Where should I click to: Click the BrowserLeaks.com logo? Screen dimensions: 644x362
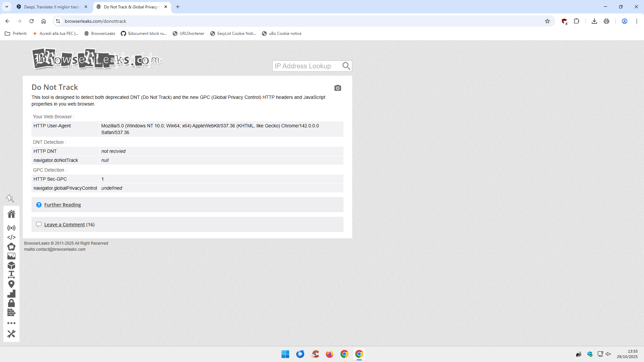pyautogui.click(x=97, y=59)
